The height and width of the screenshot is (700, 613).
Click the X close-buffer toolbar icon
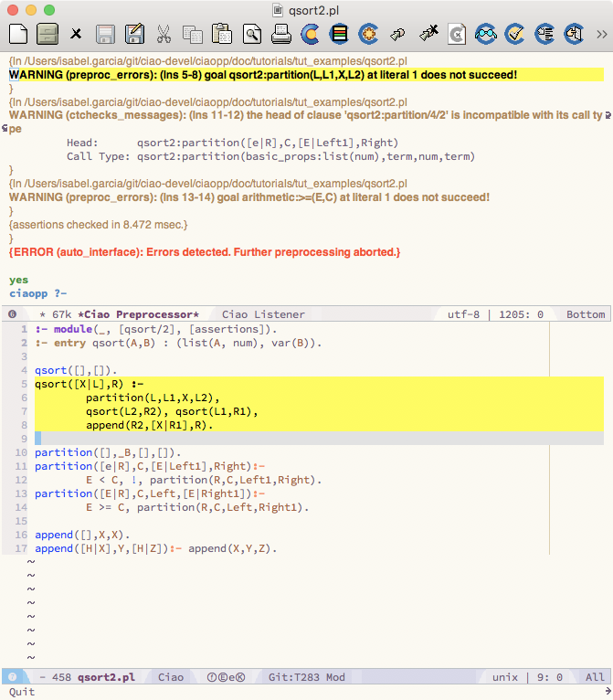tap(76, 35)
